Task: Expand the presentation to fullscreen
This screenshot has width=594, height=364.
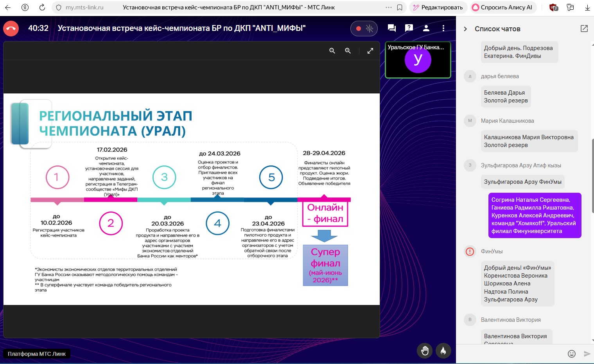Action: tap(370, 51)
